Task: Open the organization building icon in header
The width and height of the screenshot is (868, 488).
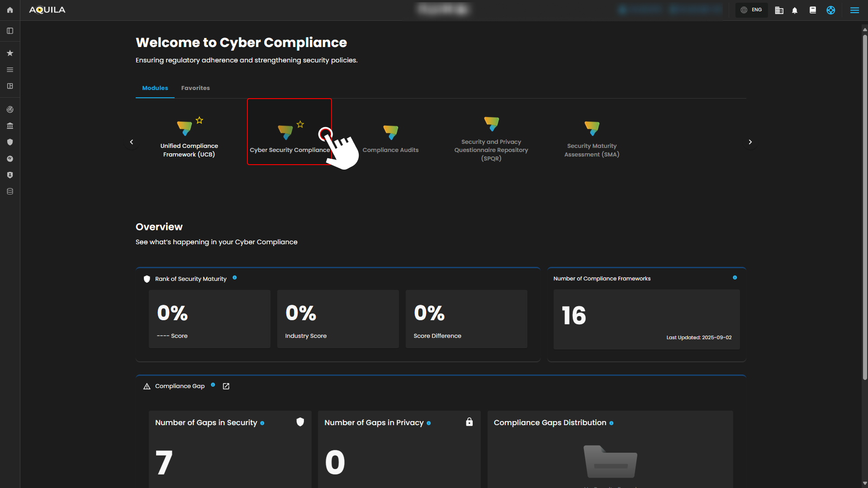Action: coord(779,10)
